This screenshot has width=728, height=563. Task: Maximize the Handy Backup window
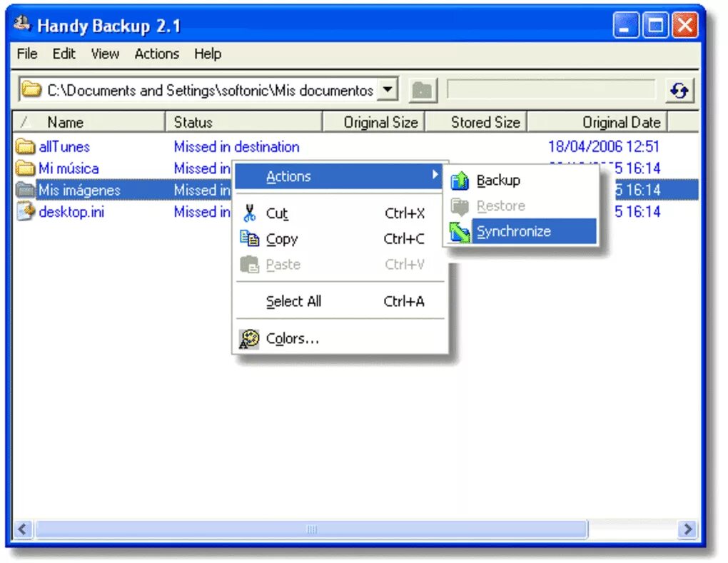pos(655,25)
